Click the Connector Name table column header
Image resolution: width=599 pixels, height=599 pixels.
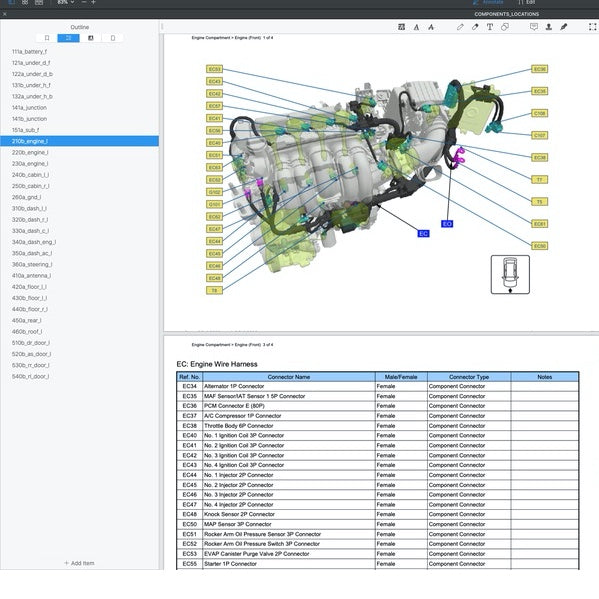288,377
